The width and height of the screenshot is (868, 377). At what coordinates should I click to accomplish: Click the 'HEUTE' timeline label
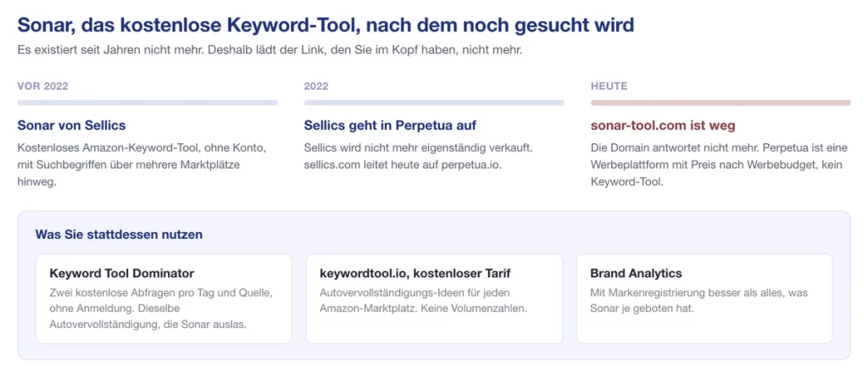pyautogui.click(x=609, y=86)
